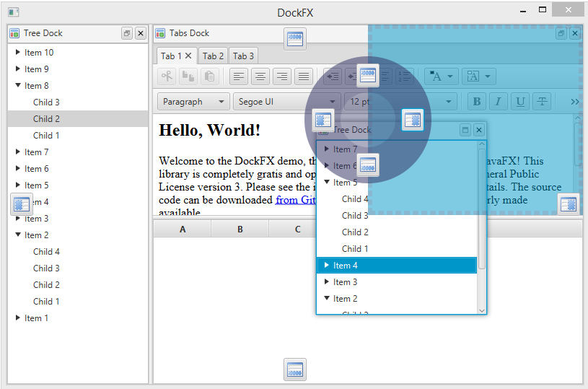Click the Copy icon in editor toolbar
This screenshot has width=588, height=389.
[188, 77]
